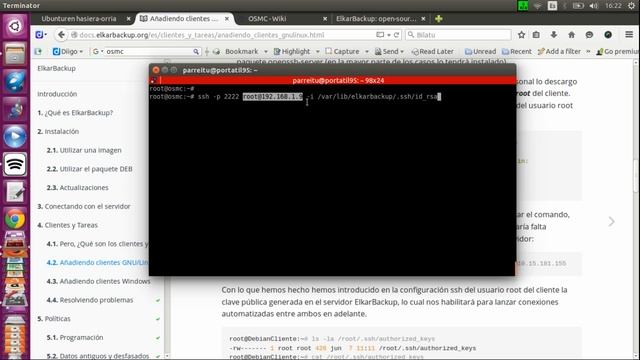This screenshot has width=640, height=360.
Task: Open new tab with green plus
Action: tap(439, 19)
